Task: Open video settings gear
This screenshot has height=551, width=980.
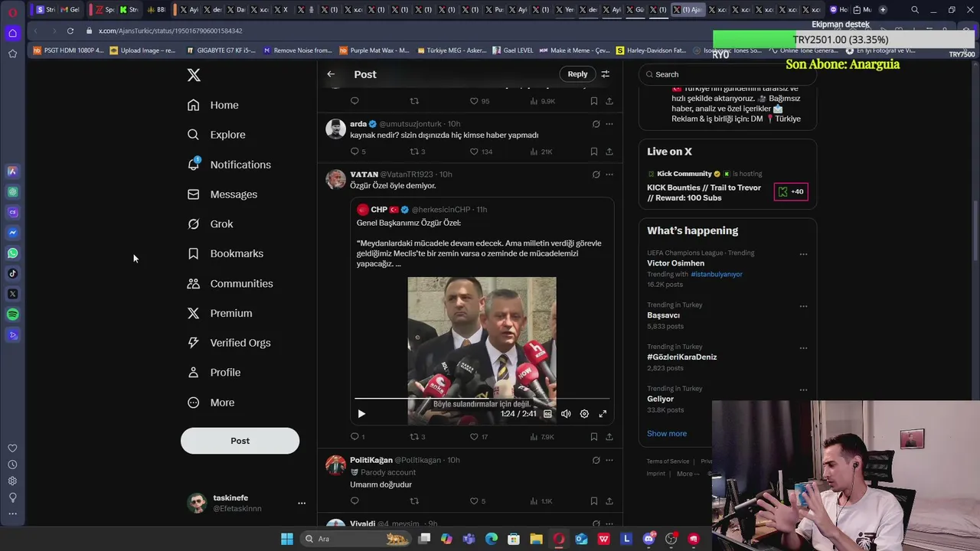Action: [584, 414]
